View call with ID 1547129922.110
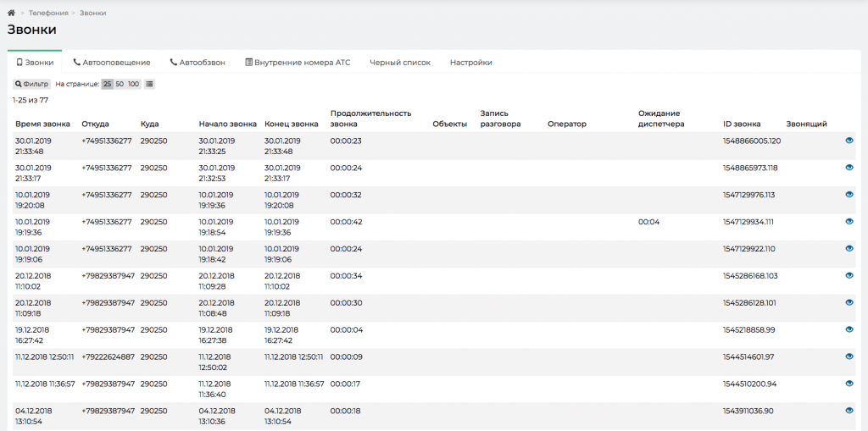This screenshot has height=431, width=868. [849, 249]
